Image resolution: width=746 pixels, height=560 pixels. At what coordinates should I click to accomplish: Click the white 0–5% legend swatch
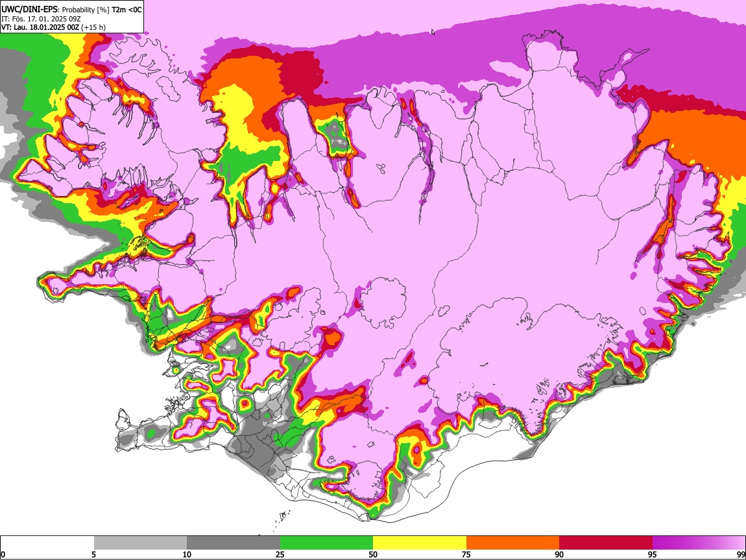pyautogui.click(x=47, y=543)
